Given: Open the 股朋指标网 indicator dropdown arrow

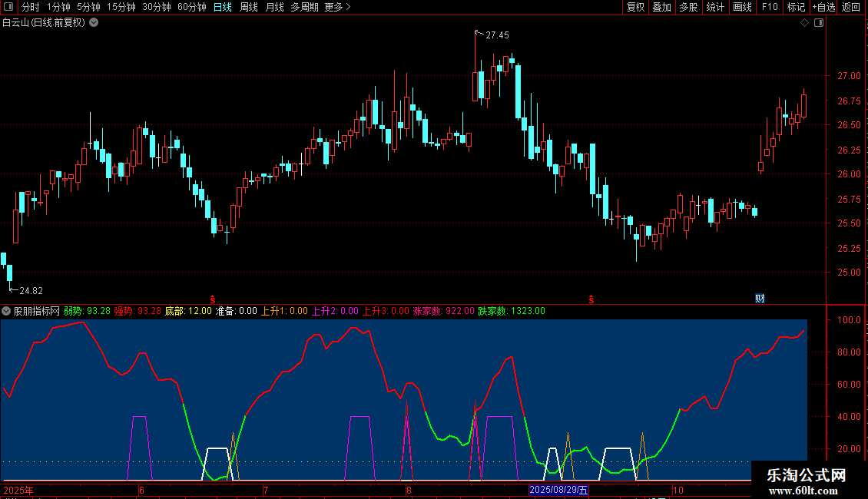Looking at the screenshot, I should coord(6,311).
